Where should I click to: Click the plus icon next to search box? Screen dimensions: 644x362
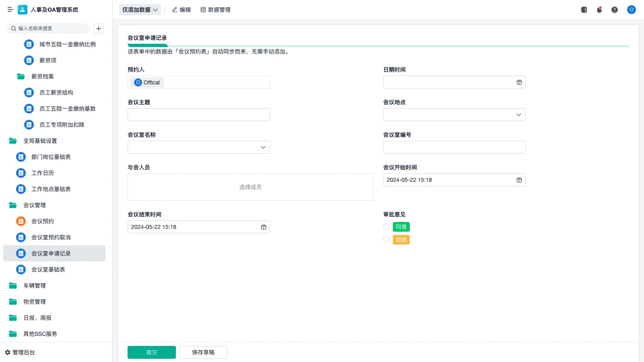tap(99, 29)
